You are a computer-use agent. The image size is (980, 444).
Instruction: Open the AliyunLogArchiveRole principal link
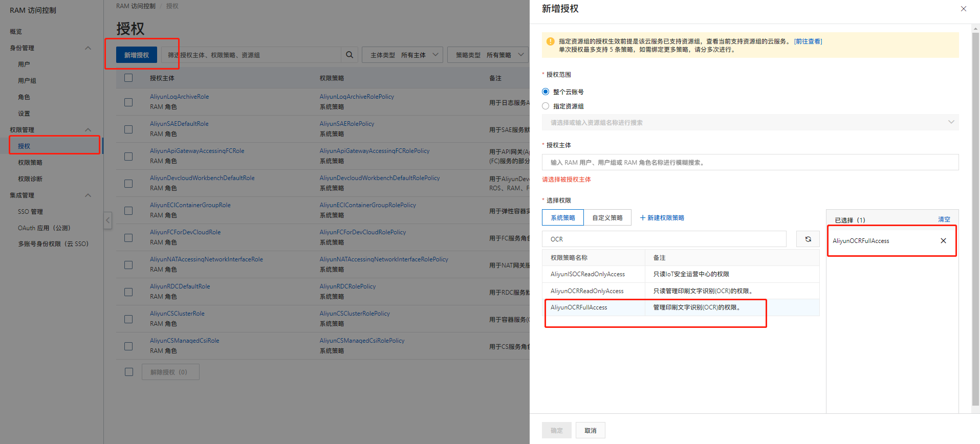(179, 97)
